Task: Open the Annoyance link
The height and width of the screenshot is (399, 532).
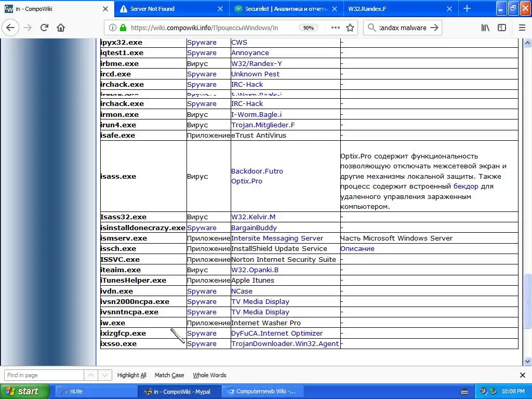Action: [250, 53]
